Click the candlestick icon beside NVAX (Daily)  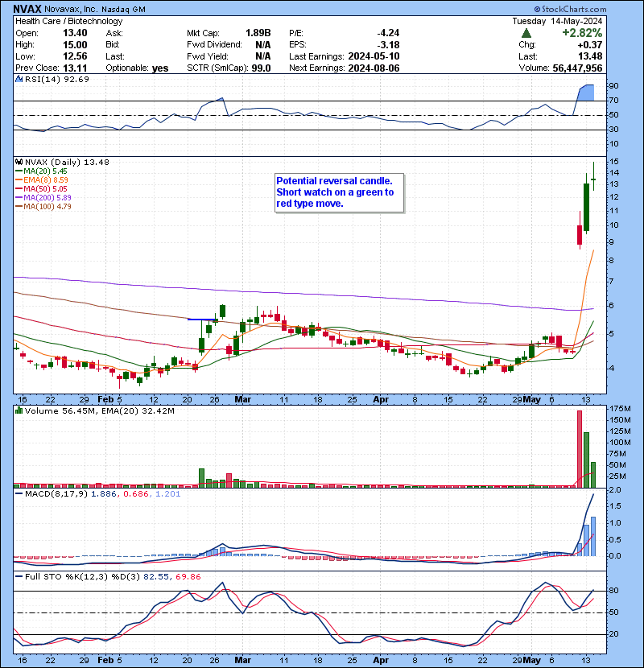[x=19, y=163]
